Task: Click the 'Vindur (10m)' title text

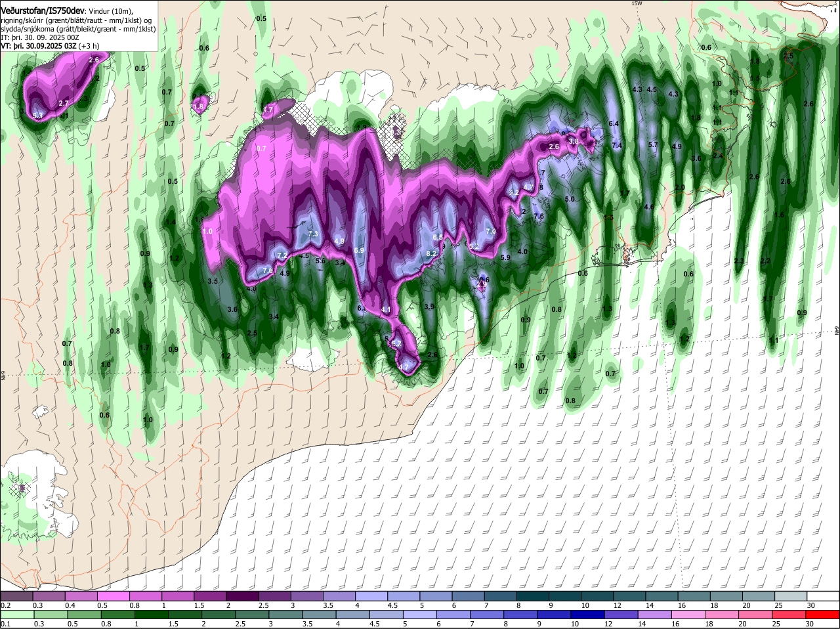Action: click(110, 11)
